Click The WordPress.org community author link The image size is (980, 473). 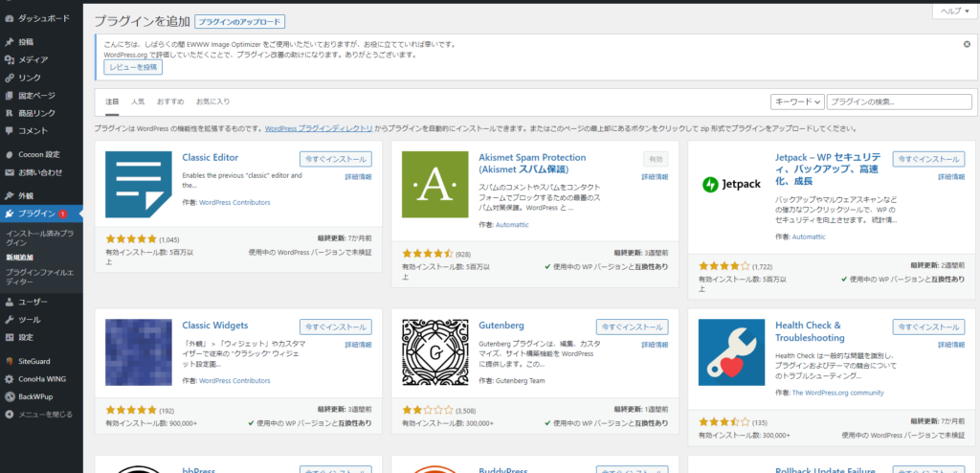(x=838, y=393)
